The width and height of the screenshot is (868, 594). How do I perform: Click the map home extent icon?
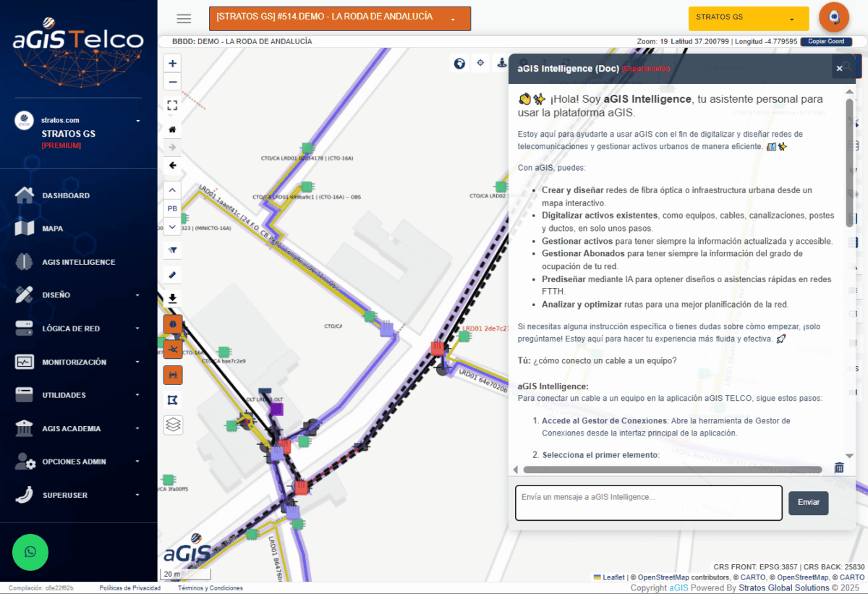(172, 130)
